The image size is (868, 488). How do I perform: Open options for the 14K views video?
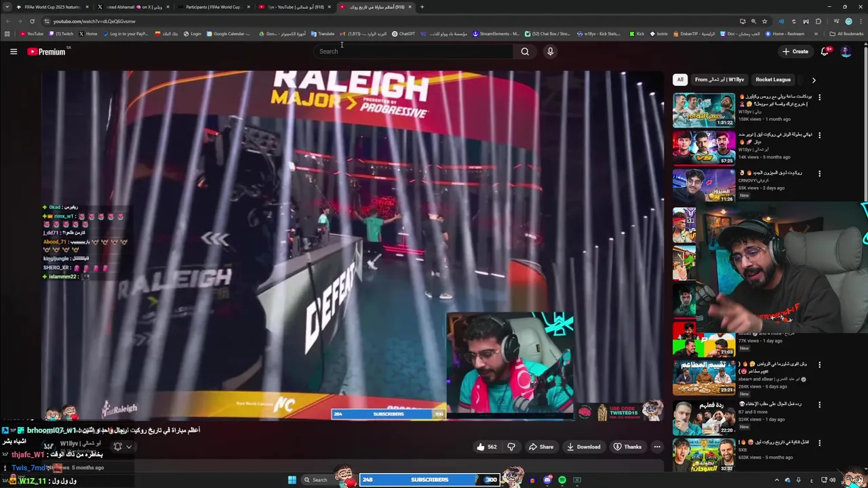(x=819, y=136)
